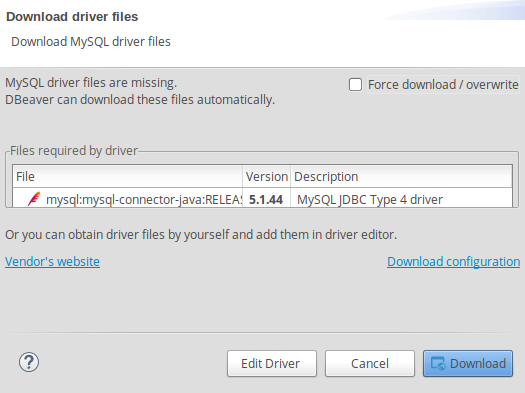Click the Force download / overwrite label
The width and height of the screenshot is (525, 393).
coord(443,85)
